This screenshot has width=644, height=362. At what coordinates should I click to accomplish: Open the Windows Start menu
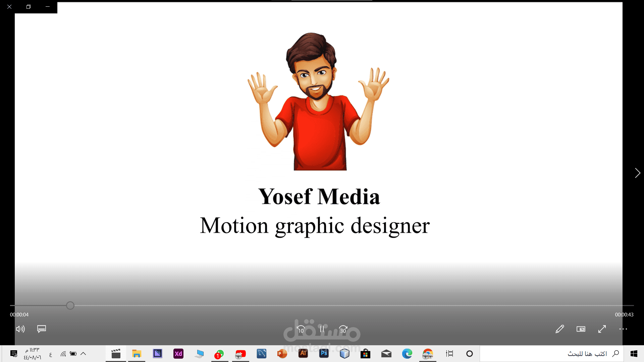(x=634, y=354)
